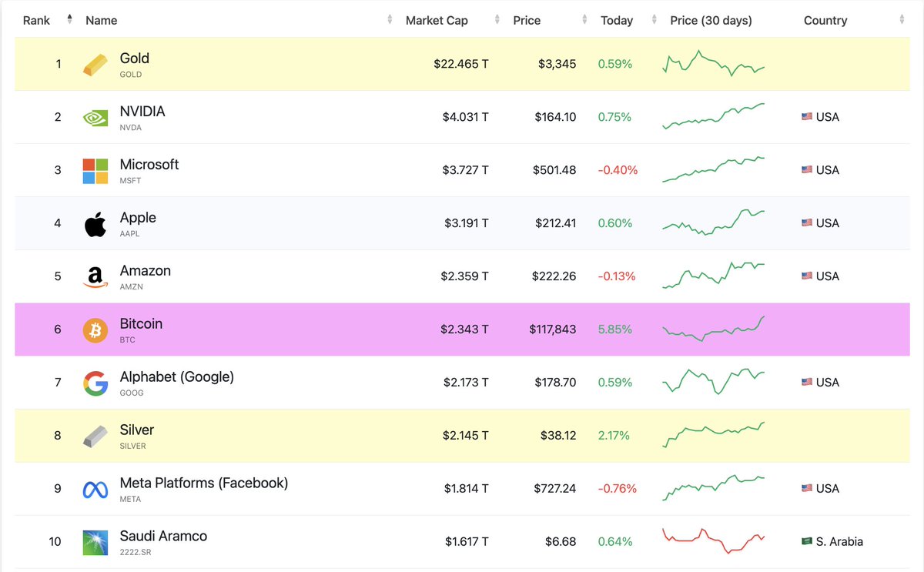Select the Google G icon
Viewport: 924px width, 572px height.
(94, 382)
